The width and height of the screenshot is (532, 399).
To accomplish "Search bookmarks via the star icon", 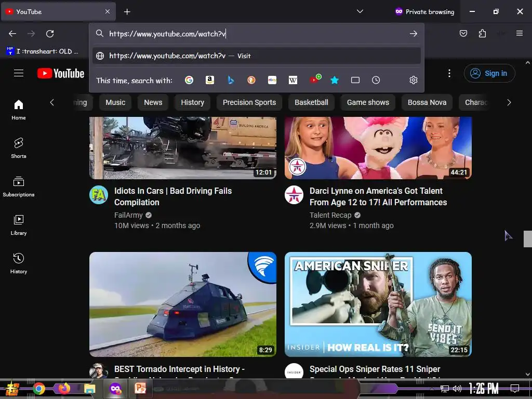I will tap(335, 80).
